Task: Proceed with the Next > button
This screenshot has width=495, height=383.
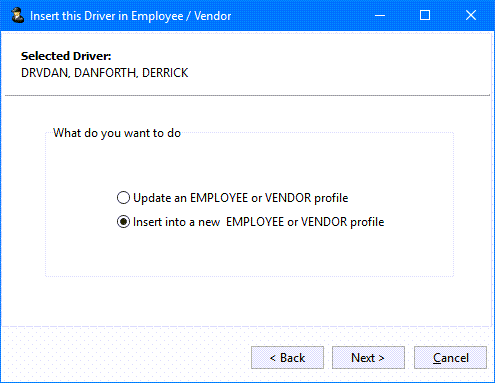Action: (368, 358)
